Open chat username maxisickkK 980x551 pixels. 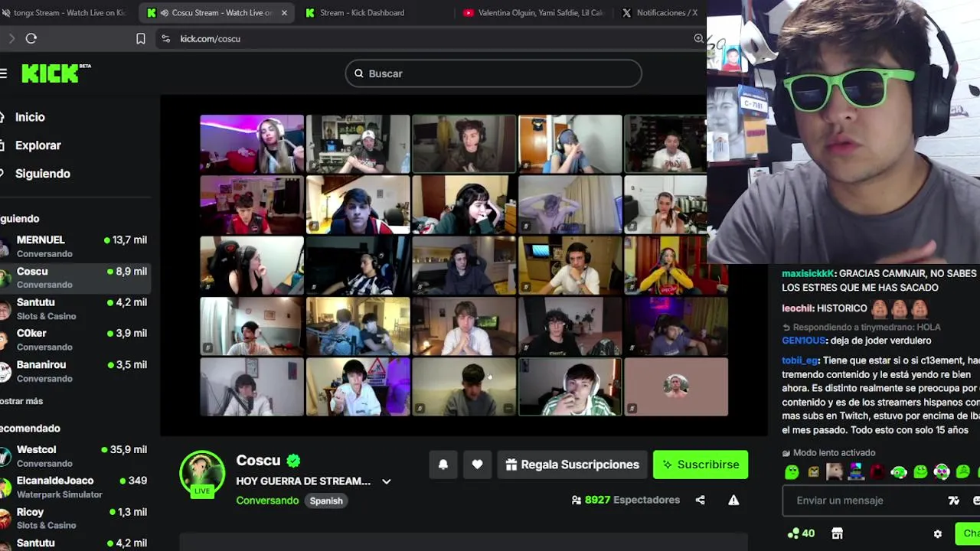[808, 273]
